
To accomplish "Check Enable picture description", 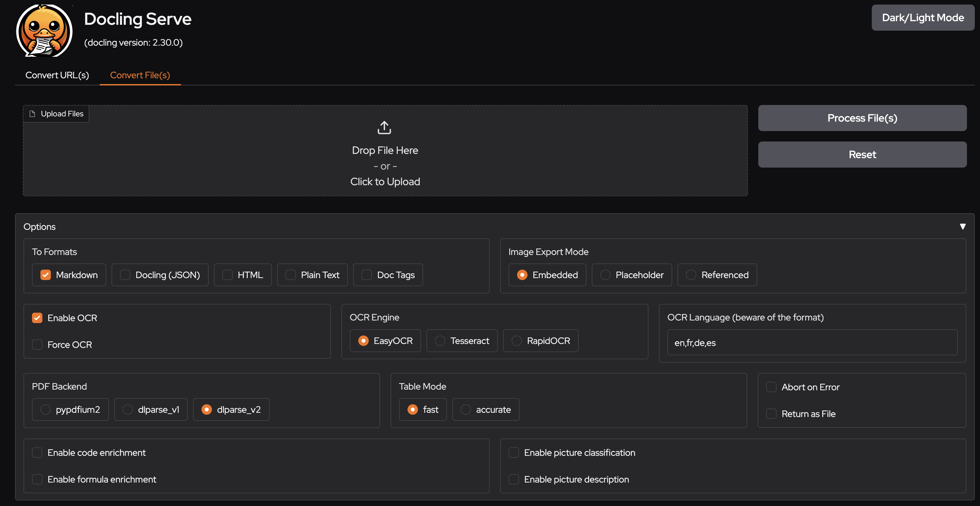I will coord(514,479).
